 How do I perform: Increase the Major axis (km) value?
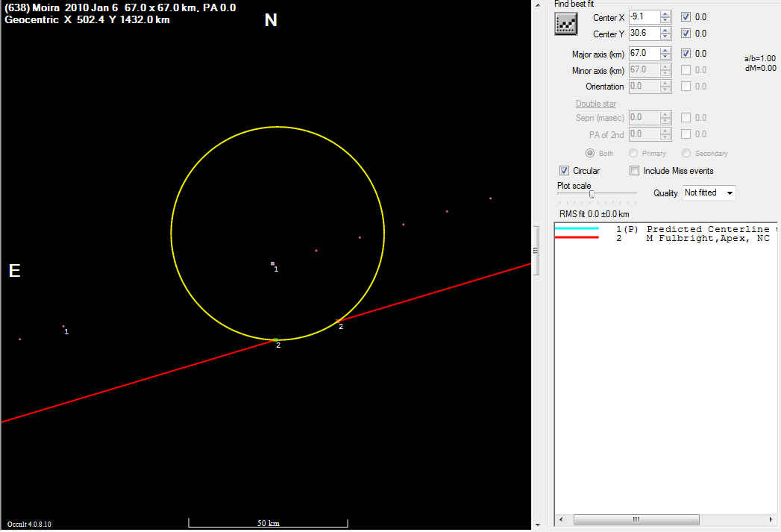(x=665, y=50)
